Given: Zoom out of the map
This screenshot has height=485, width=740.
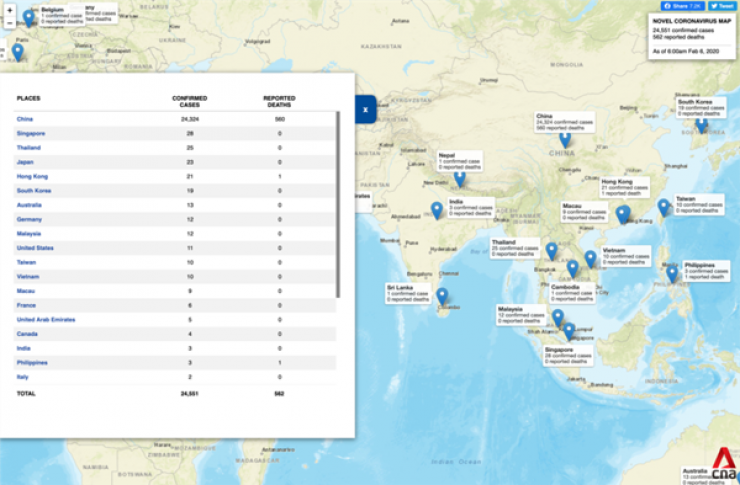Looking at the screenshot, I should click(x=9, y=21).
